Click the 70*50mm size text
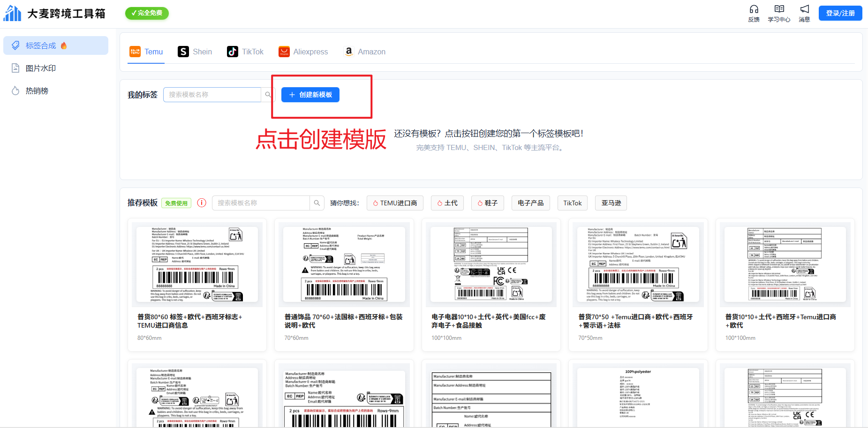 coord(590,338)
